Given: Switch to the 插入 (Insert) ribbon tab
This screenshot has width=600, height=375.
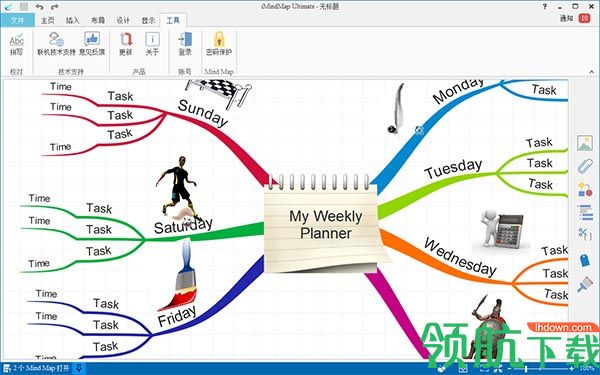Looking at the screenshot, I should (x=72, y=20).
